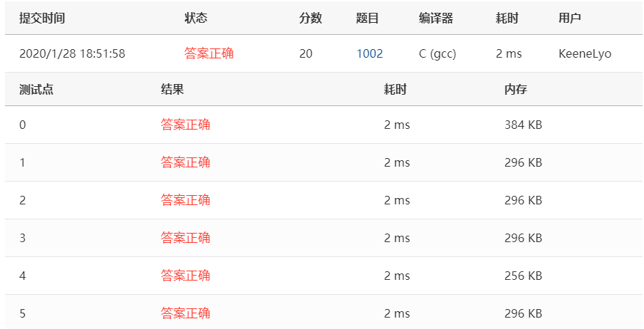Click test point 4 number
Viewport: 644px width, 329px height.
(23, 276)
